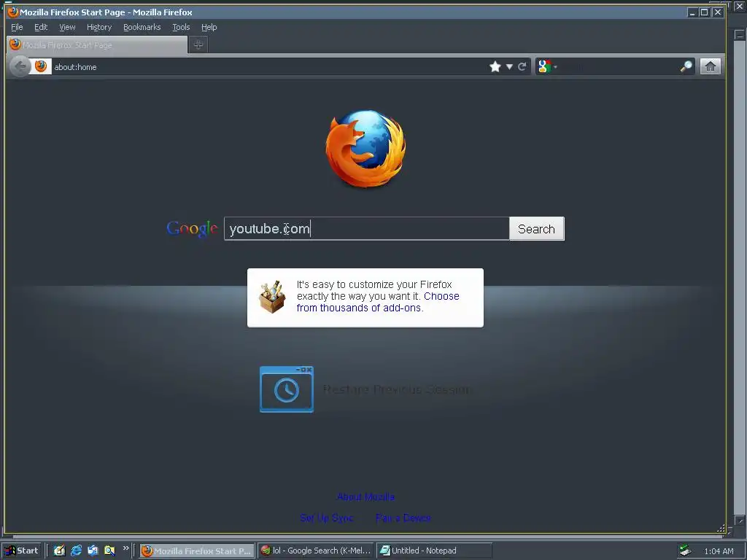Open the History menu
Screen dimensions: 747x560
(x=99, y=27)
